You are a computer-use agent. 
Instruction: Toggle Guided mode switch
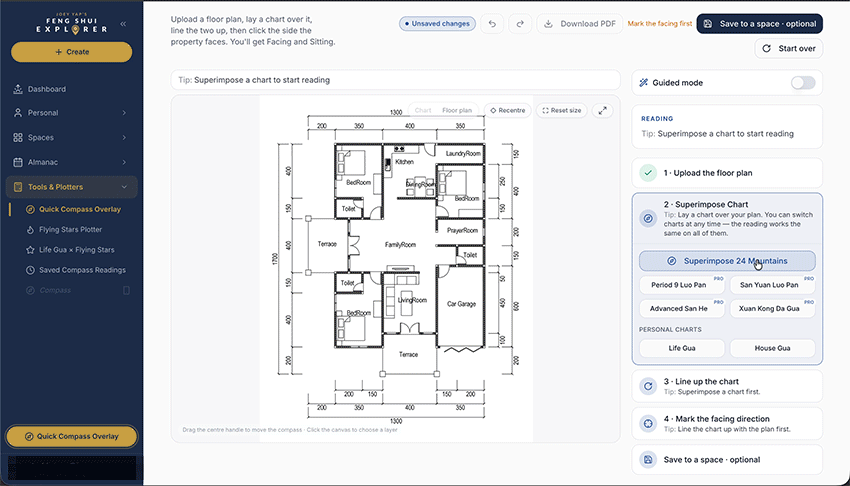tap(803, 83)
